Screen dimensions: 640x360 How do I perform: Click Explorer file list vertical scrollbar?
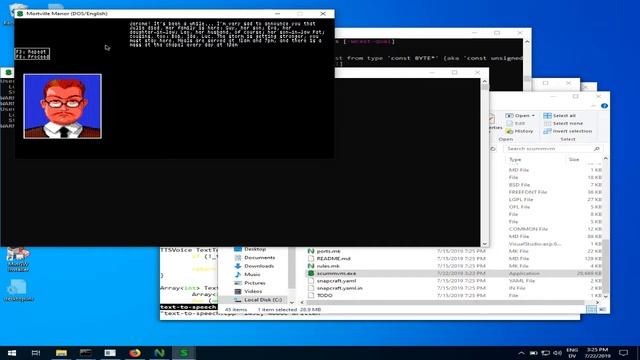pos(606,266)
